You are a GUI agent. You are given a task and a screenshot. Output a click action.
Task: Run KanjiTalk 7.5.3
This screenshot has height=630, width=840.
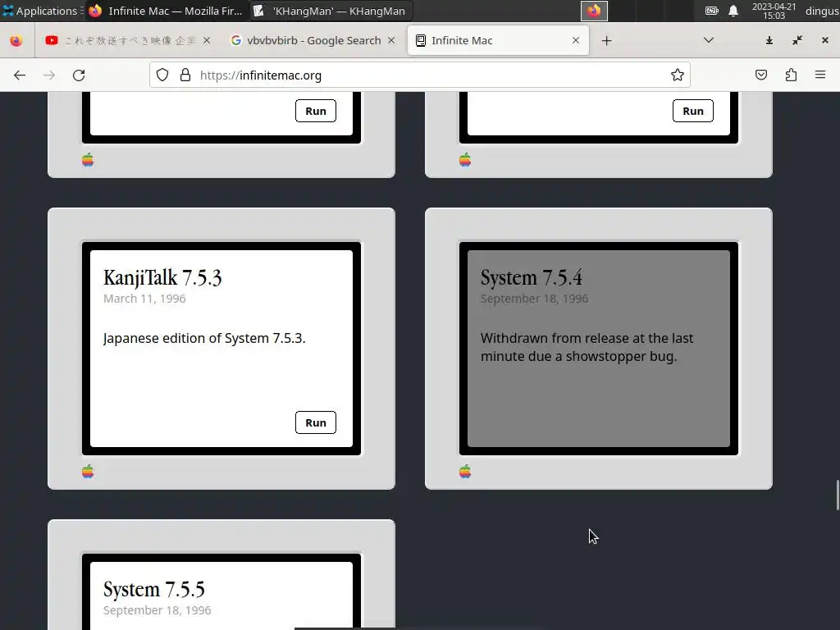tap(316, 422)
